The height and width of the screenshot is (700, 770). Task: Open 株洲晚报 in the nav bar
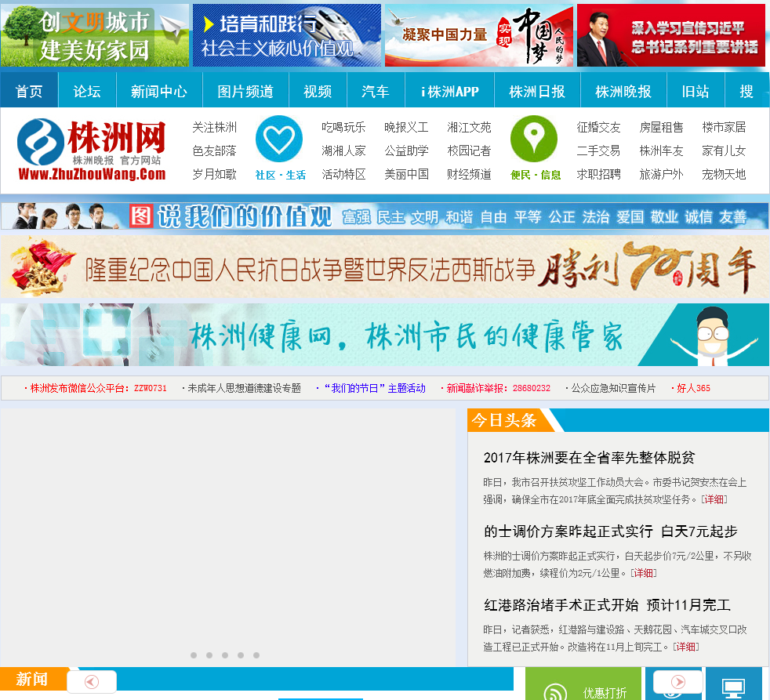click(x=623, y=91)
